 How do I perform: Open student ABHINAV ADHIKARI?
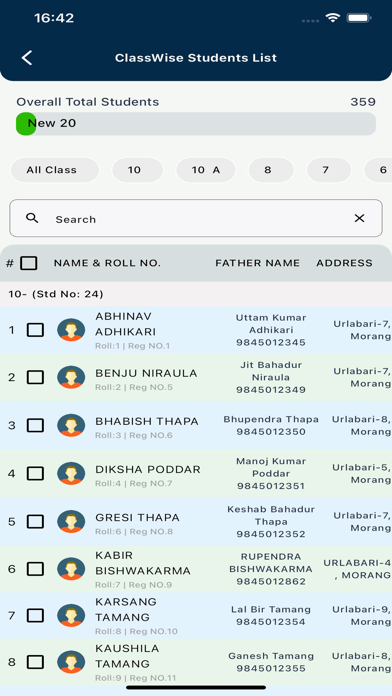pos(126,324)
